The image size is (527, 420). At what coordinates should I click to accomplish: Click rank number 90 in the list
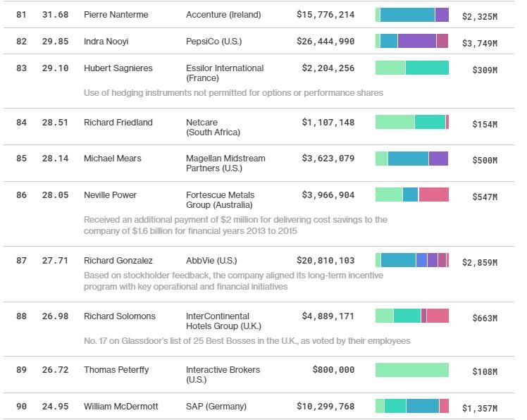click(x=21, y=407)
